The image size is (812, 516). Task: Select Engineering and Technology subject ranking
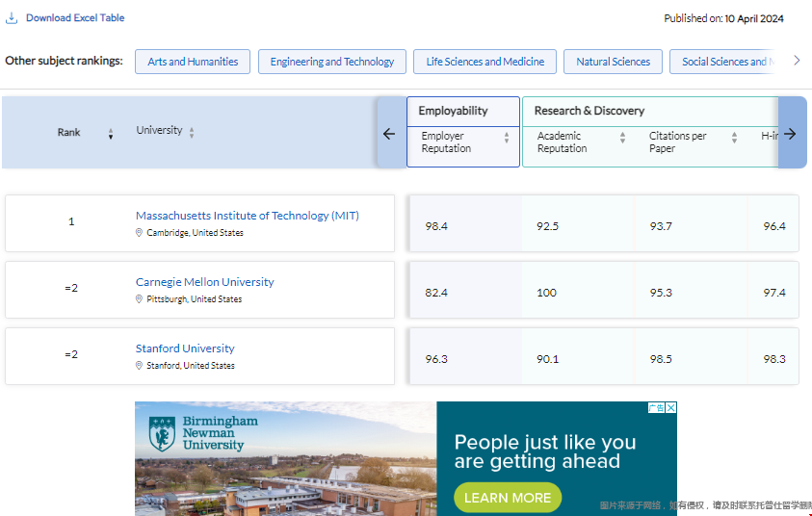point(332,62)
